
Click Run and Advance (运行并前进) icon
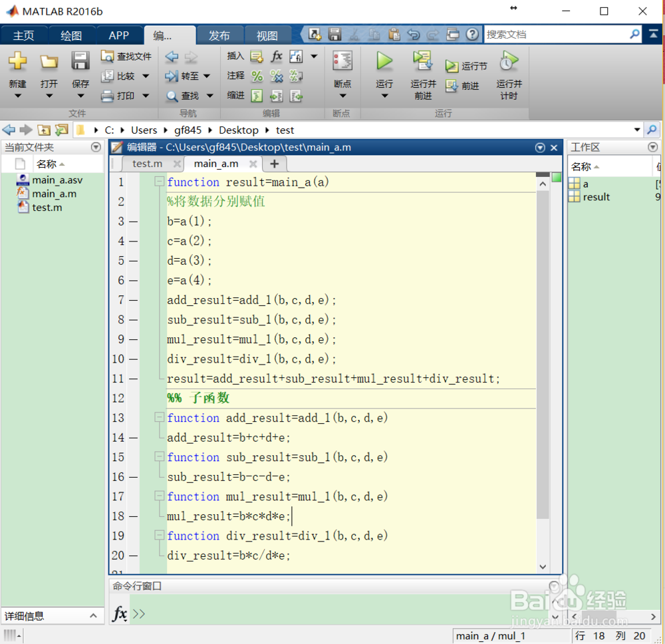[x=423, y=61]
